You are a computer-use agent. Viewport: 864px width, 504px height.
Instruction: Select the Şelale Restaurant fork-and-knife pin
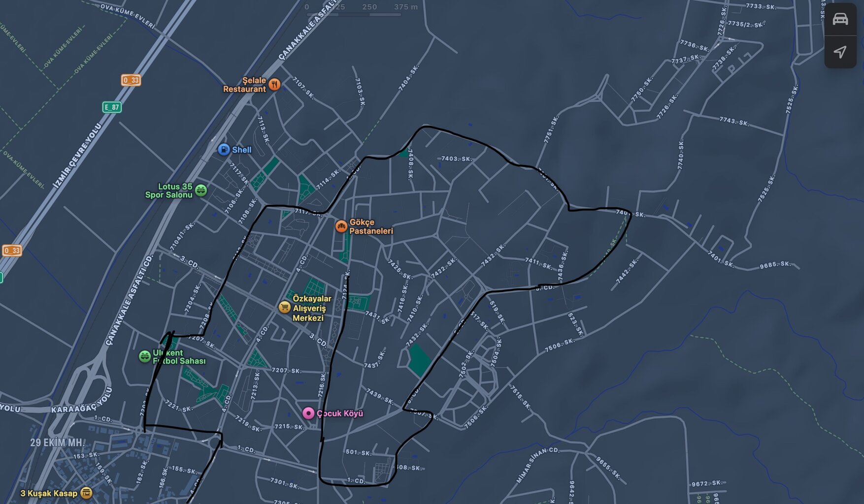275,84
